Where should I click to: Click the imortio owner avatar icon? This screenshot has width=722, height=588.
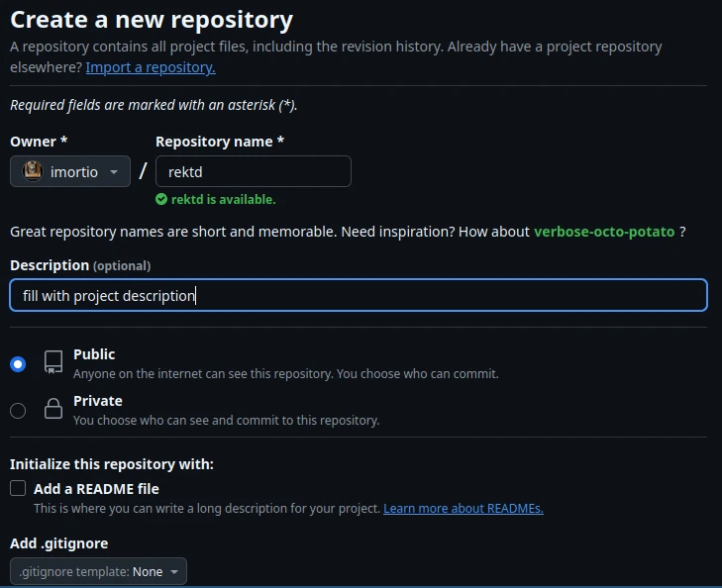click(x=33, y=171)
